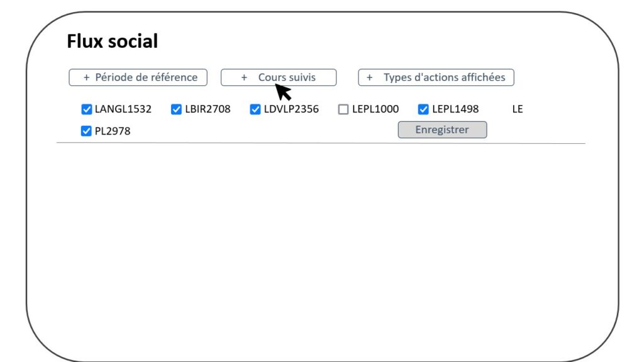Enable the LEPL1000 checkbox
Screen dimensions: 644x362
pos(343,109)
